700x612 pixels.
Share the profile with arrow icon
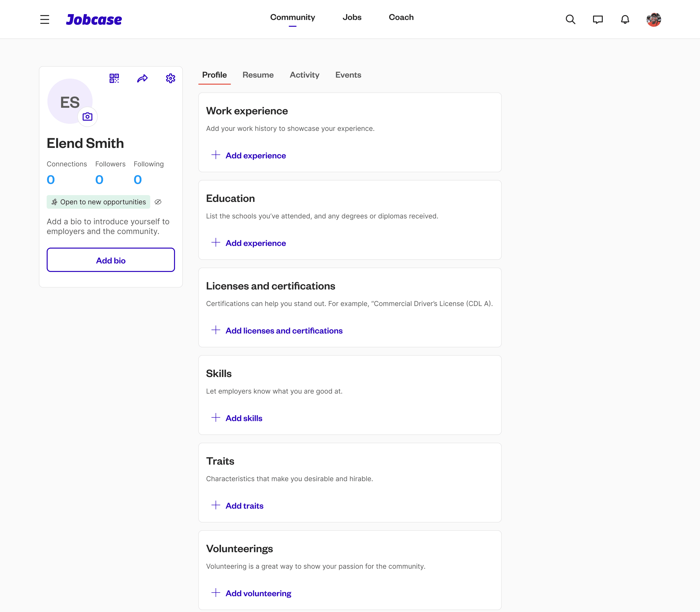142,79
